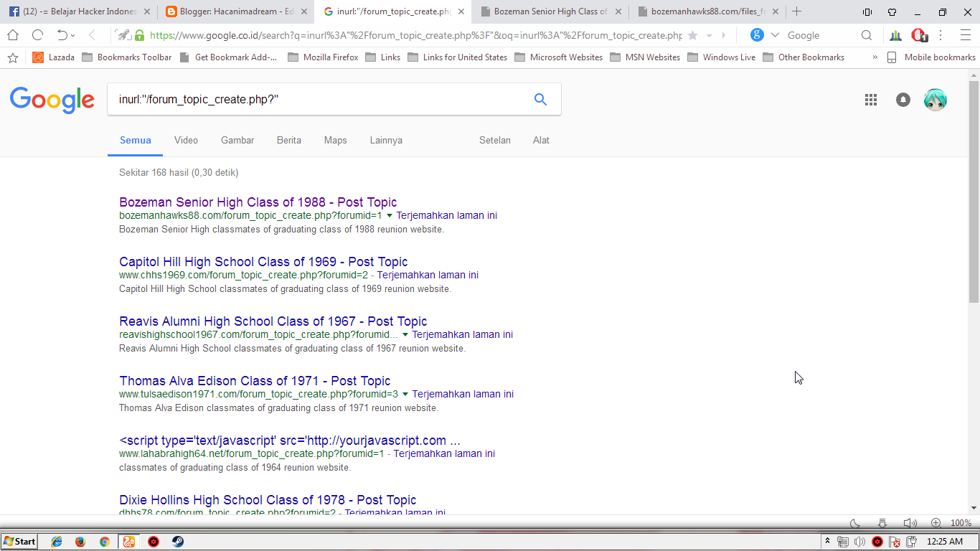The height and width of the screenshot is (551, 980).
Task: Launch Internet Explorer from taskbar
Action: coord(57,542)
